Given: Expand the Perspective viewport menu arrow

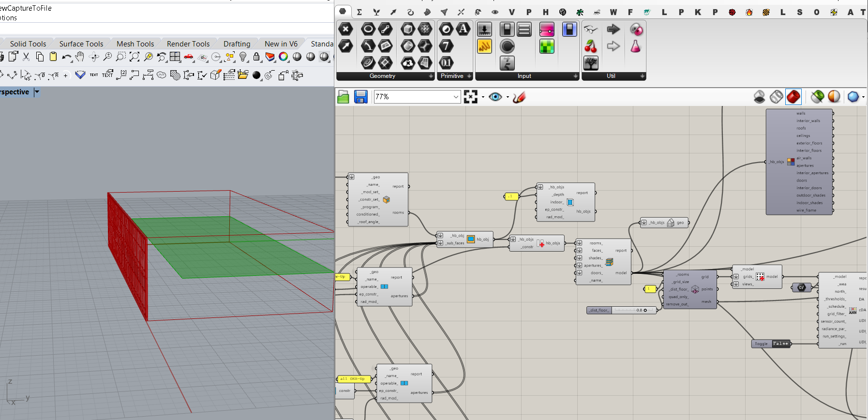Looking at the screenshot, I should [x=37, y=92].
